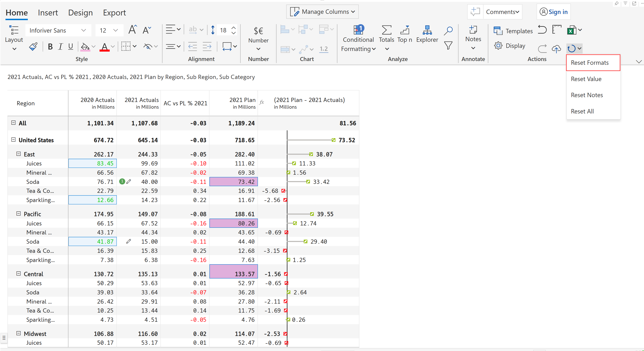
Task: Collapse the Central sub region
Action: [x=19, y=273]
